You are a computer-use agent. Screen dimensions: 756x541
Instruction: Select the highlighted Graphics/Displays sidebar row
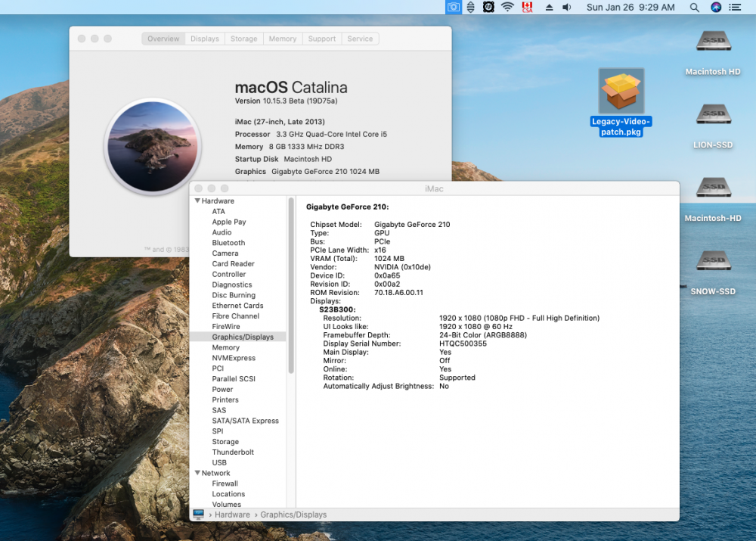tap(238, 337)
